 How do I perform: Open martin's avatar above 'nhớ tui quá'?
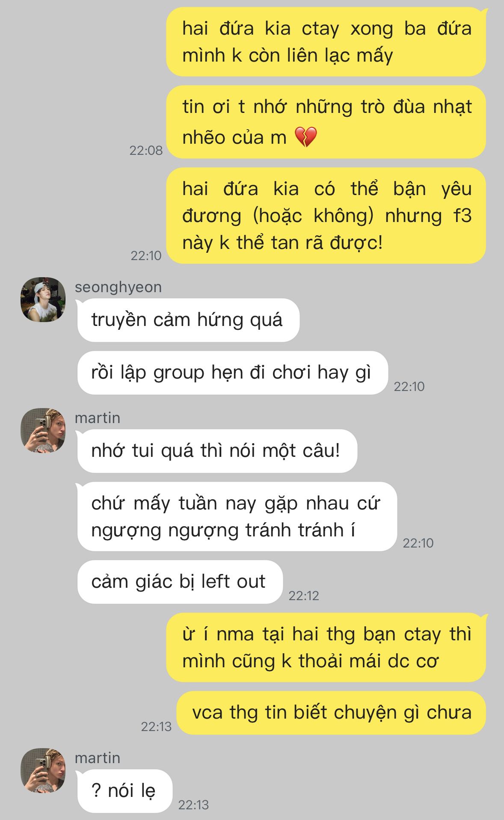(43, 430)
